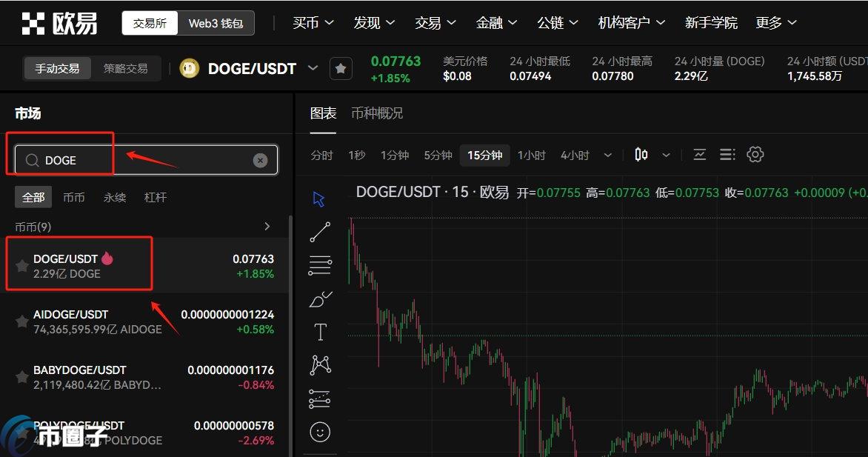Screen dimensions: 868x457
Task: Click the OKX 欧易 logo
Action: pos(59,23)
